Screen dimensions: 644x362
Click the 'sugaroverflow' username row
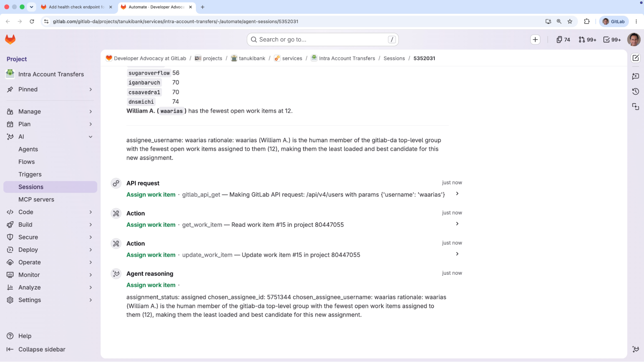(149, 73)
